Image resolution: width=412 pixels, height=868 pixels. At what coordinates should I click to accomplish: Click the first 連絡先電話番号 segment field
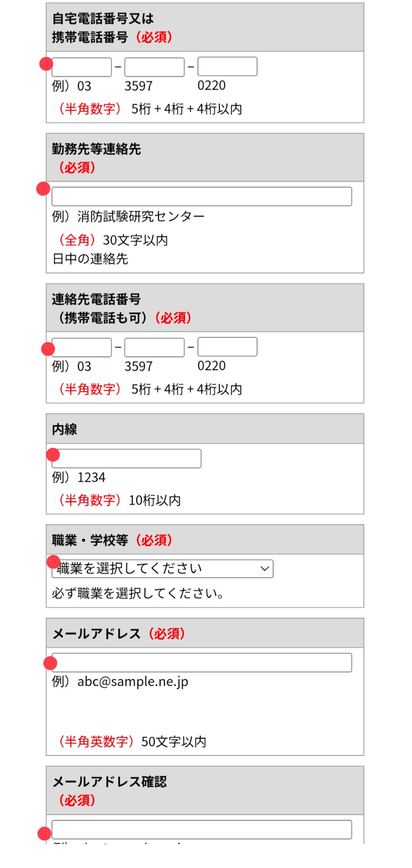tap(81, 347)
